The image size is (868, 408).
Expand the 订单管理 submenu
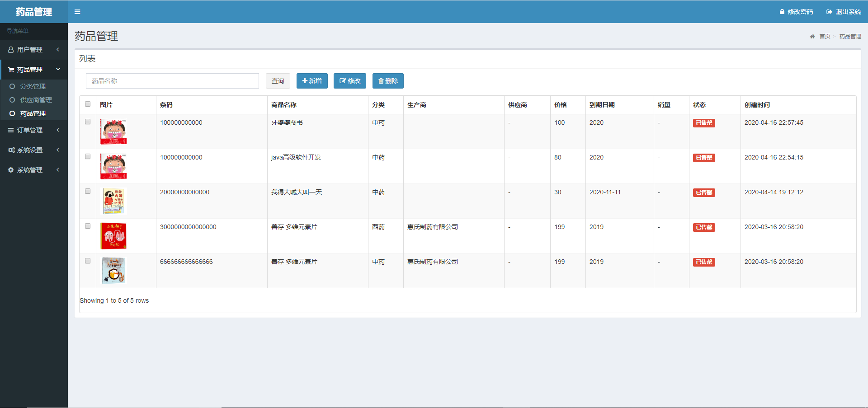pos(58,130)
